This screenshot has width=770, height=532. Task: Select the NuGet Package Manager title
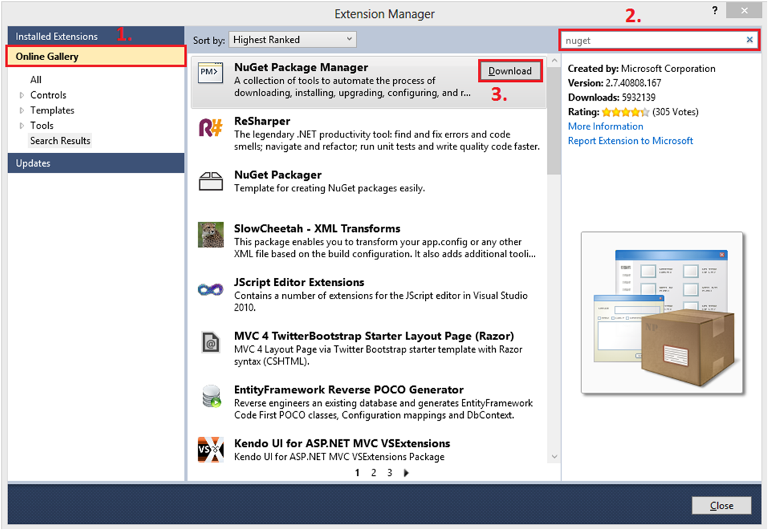(301, 67)
